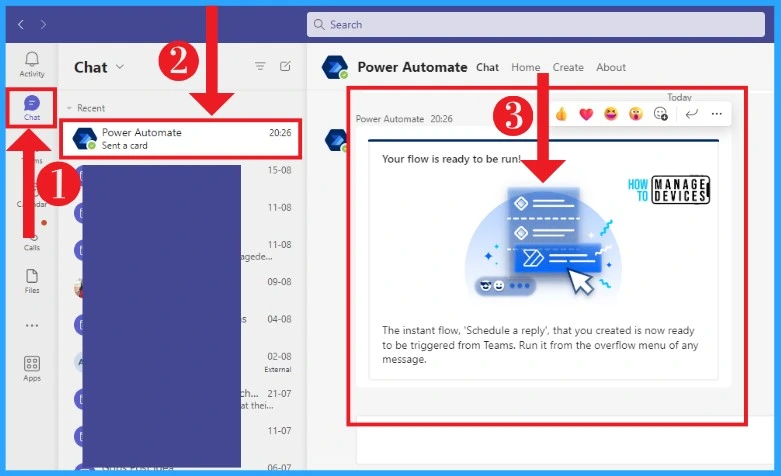This screenshot has height=476, width=781.
Task: Click 'Your flow is ready to be run!' text
Action: click(451, 159)
